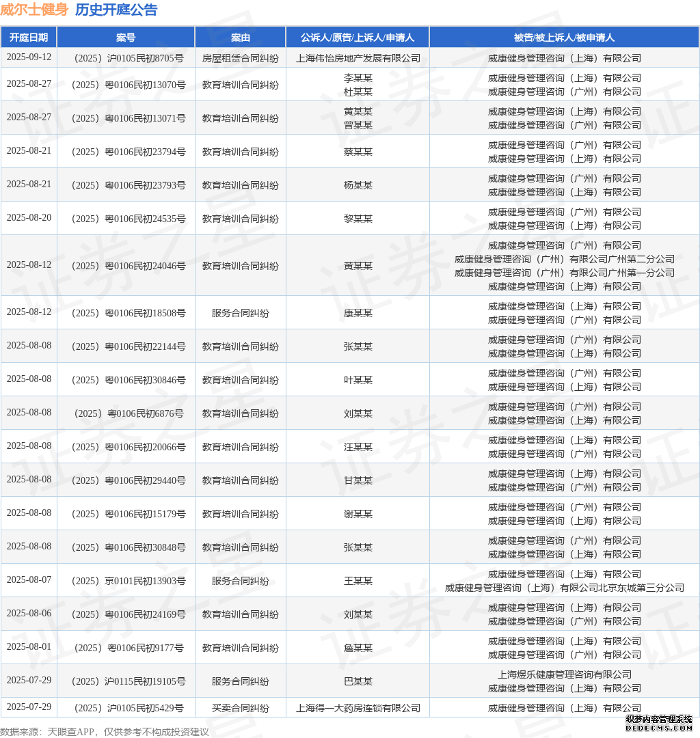Image resolution: width=700 pixels, height=738 pixels.
Task: Click plaintiff name 黎某某
Action: 358,219
